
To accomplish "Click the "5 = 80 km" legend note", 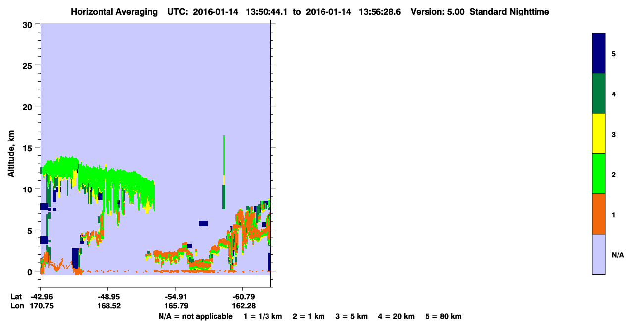I will pos(443,316).
